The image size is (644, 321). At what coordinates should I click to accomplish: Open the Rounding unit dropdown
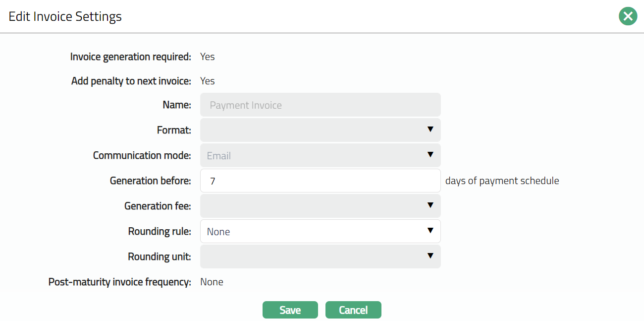pyautogui.click(x=320, y=257)
